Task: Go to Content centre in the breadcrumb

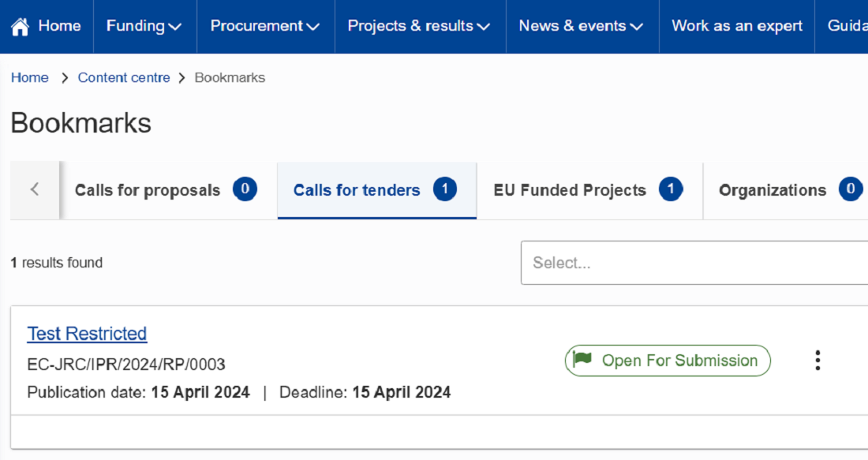Action: 124,77
